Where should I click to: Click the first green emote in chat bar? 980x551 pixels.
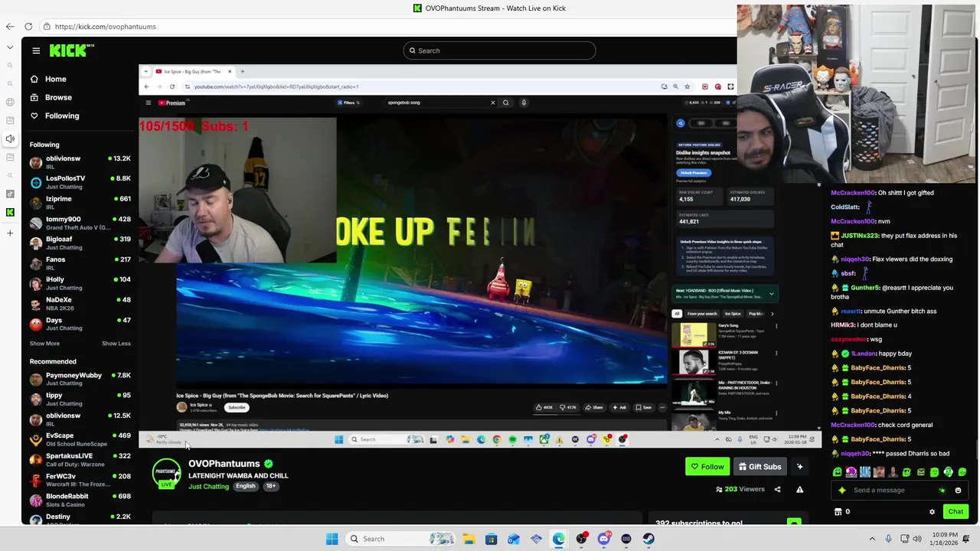[838, 472]
